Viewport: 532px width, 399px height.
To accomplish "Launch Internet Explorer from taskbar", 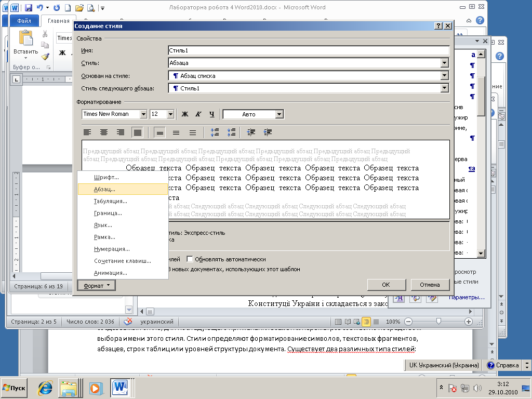I will [x=45, y=388].
